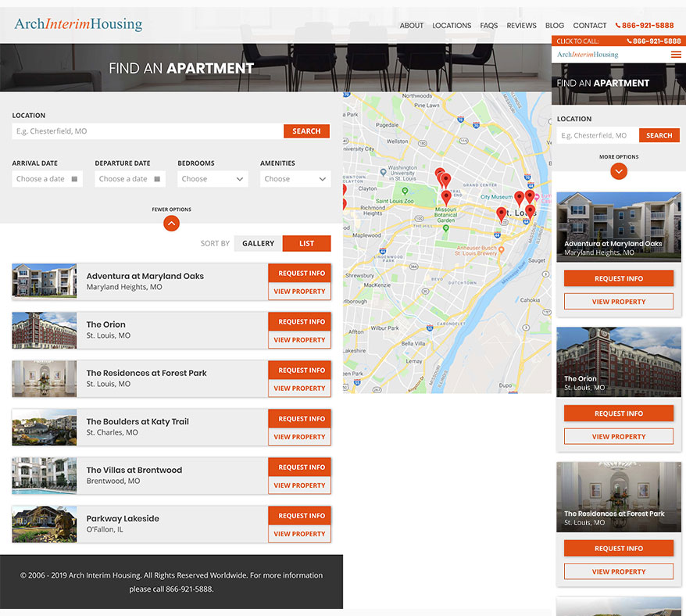Click The Villas at Brentwood title text
This screenshot has width=686, height=616.
click(x=134, y=470)
